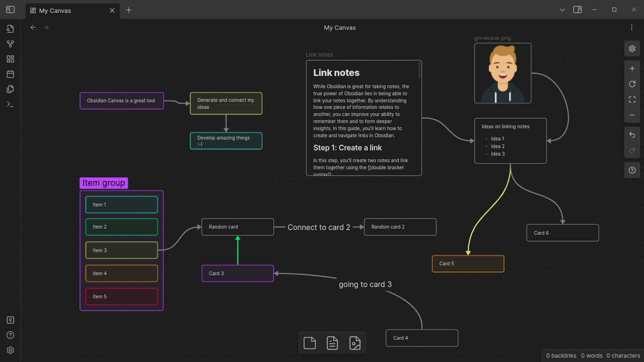
Task: Open a new tab with the plus button
Action: coord(128,10)
